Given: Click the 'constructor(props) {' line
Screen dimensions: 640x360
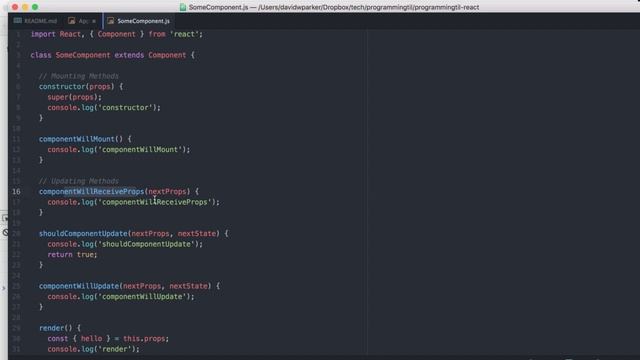Looking at the screenshot, I should pos(81,87).
